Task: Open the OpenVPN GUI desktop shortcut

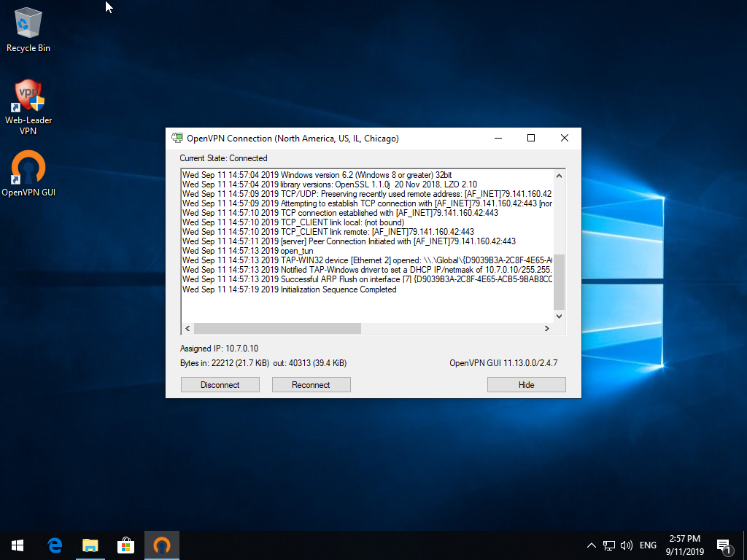Action: pos(28,174)
